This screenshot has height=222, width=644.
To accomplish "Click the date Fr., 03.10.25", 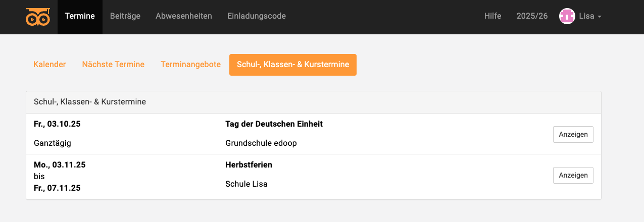I will 57,124.
